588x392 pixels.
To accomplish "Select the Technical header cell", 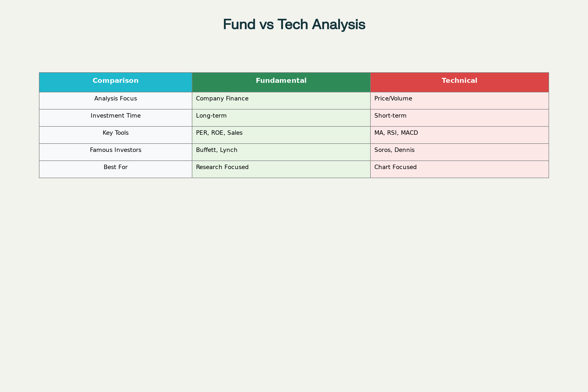I will coord(460,82).
